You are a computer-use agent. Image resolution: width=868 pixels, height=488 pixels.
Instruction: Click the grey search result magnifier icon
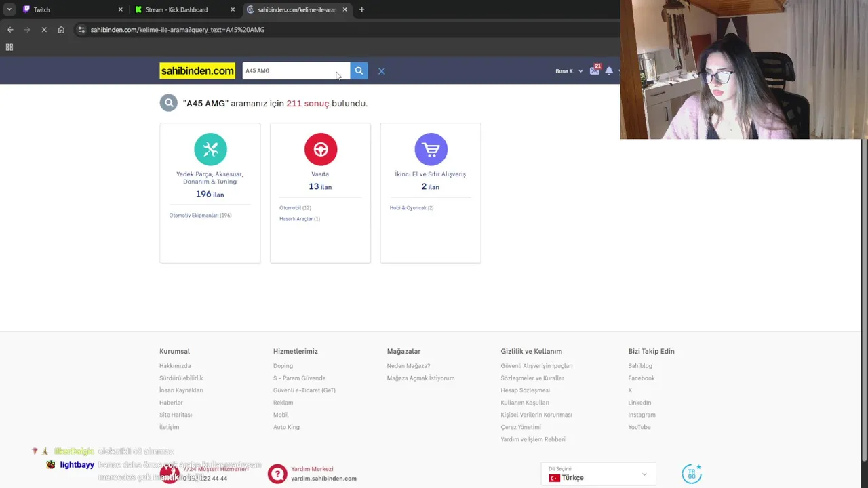168,103
